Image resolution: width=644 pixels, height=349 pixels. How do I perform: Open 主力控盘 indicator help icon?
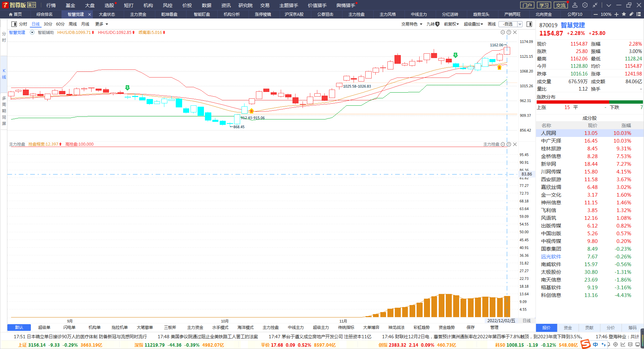tap(509, 144)
